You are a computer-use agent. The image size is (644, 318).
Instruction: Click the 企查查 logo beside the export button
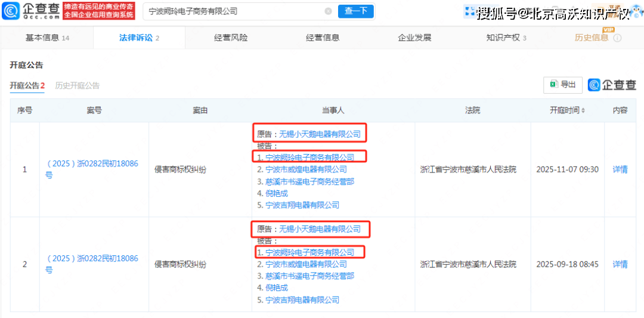tap(612, 85)
